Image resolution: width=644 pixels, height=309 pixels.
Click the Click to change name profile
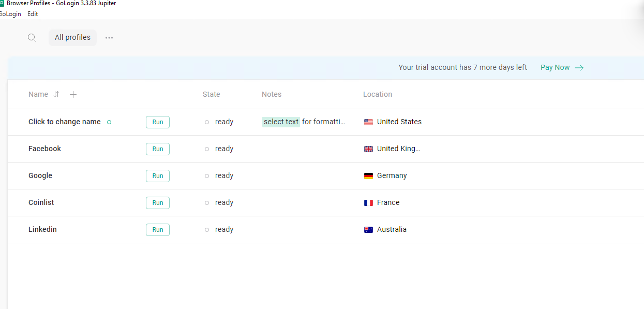click(65, 122)
